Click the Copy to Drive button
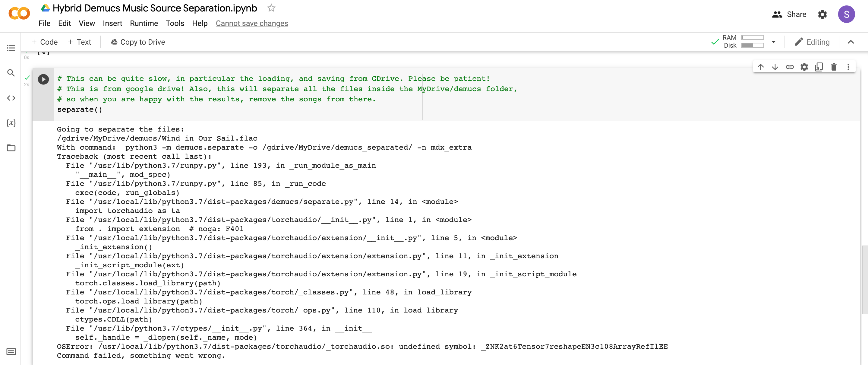Viewport: 868px width, 365px height. click(137, 42)
